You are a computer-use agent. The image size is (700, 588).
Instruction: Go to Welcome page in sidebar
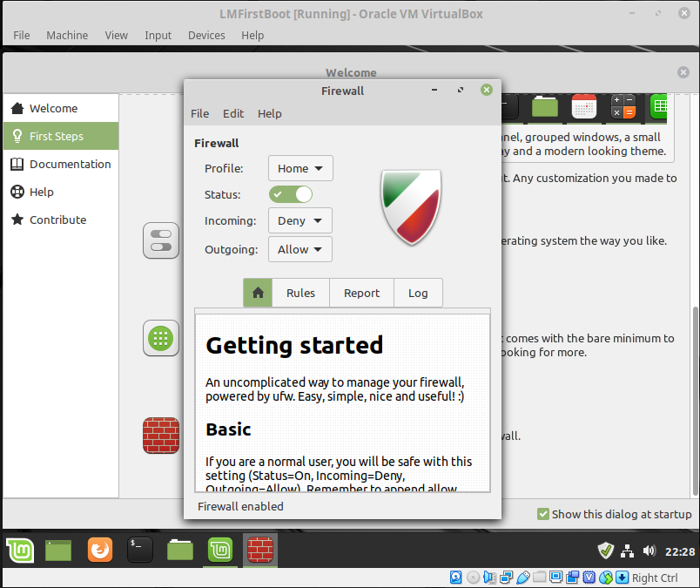tap(61, 108)
